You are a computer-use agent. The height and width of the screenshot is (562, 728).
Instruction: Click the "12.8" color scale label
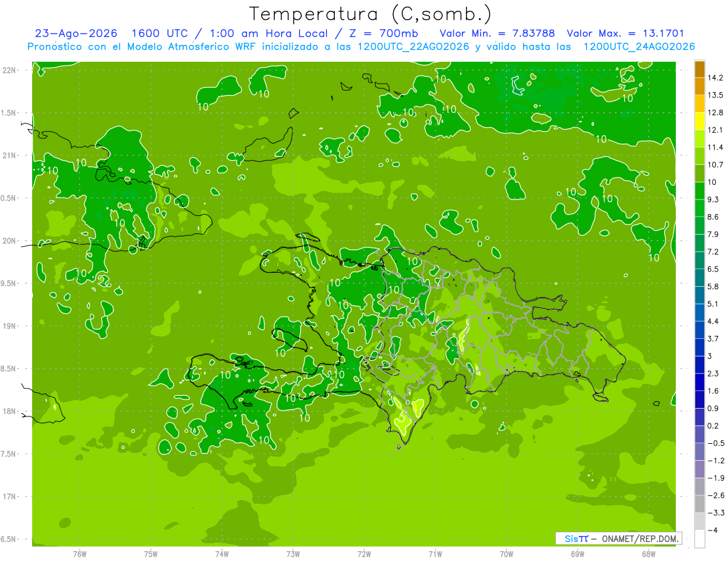point(716,112)
